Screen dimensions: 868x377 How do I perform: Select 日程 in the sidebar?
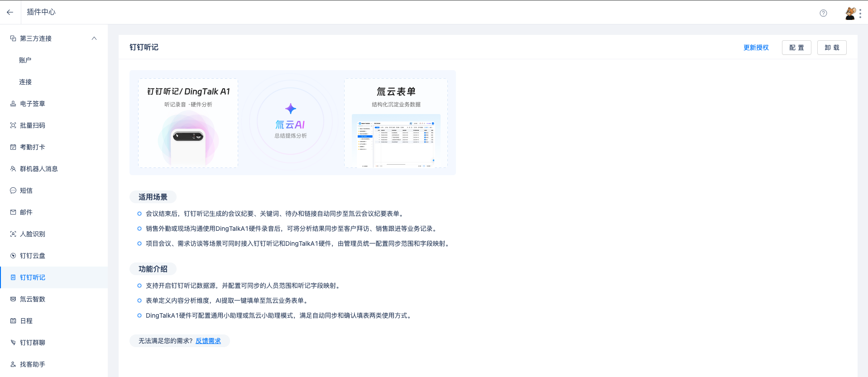[54, 321]
